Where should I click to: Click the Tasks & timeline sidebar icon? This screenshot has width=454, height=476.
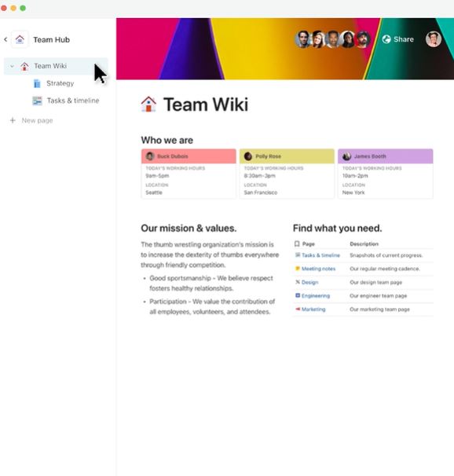click(38, 101)
